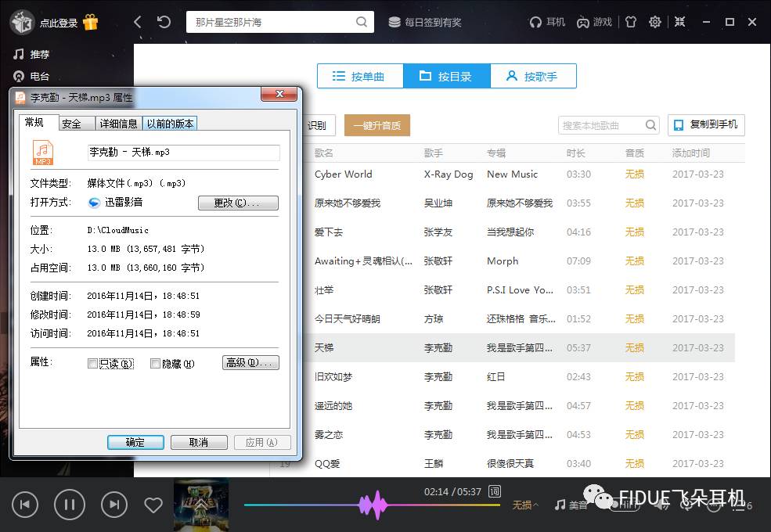
Task: Click 取消 in properties dialog
Action: [199, 442]
